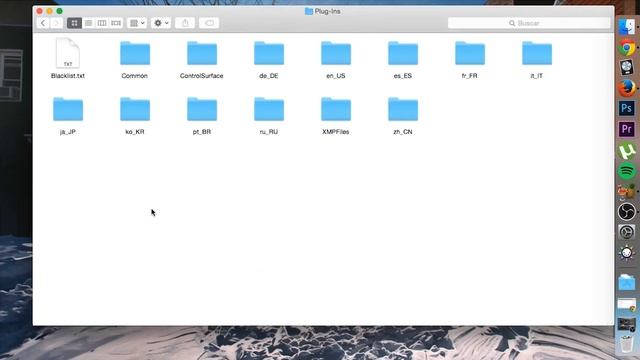Launch Firefox from the Dock
Screen dimensions: 640x360
click(x=627, y=88)
